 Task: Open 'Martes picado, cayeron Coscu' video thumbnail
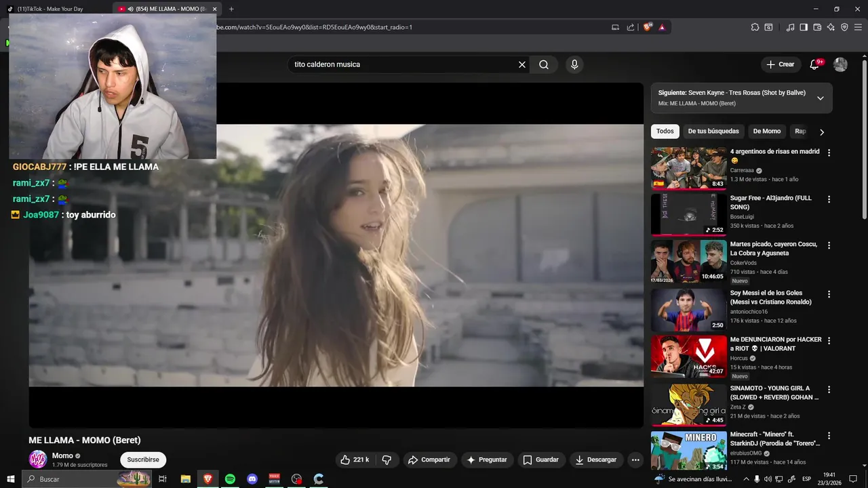pyautogui.click(x=688, y=261)
